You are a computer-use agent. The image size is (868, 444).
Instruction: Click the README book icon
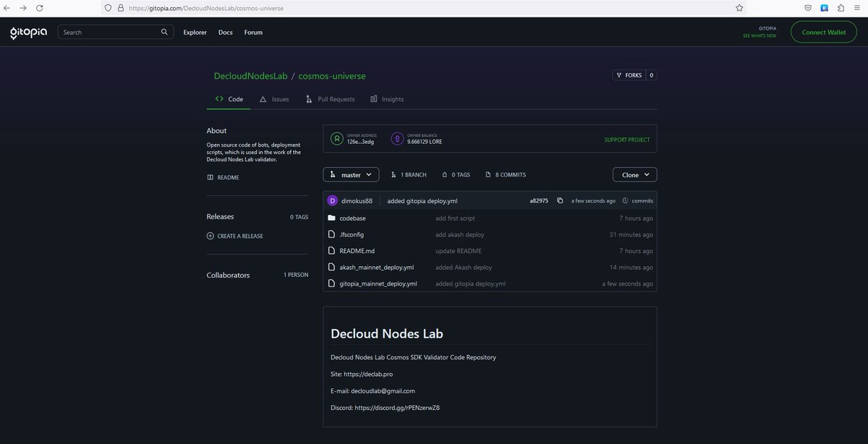(210, 177)
